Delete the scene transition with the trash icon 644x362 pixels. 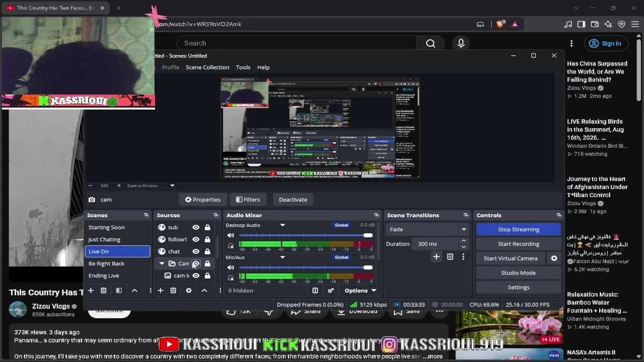tap(450, 257)
